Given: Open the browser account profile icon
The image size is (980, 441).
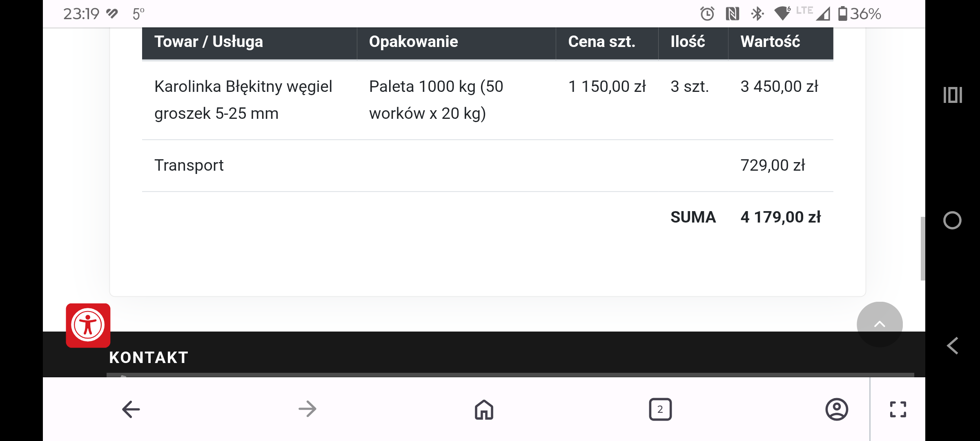Looking at the screenshot, I should coord(837,409).
